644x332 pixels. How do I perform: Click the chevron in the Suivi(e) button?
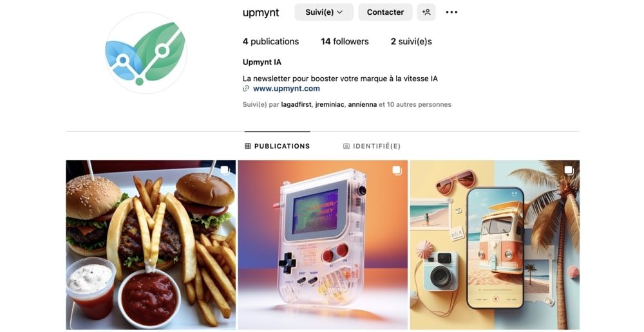339,12
